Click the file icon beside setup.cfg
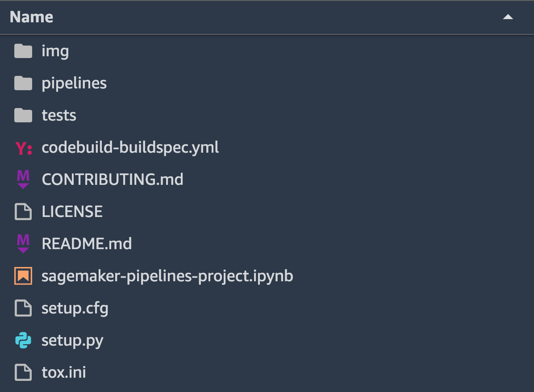The width and height of the screenshot is (534, 392). pyautogui.click(x=23, y=308)
